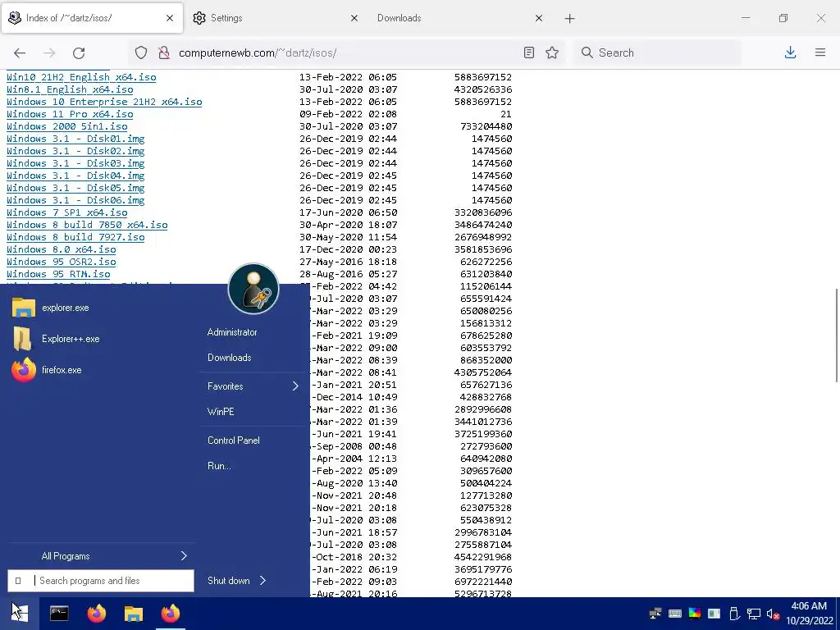Open Windows 8 build 7850 x64.iso link
This screenshot has height=630, width=840.
click(87, 225)
